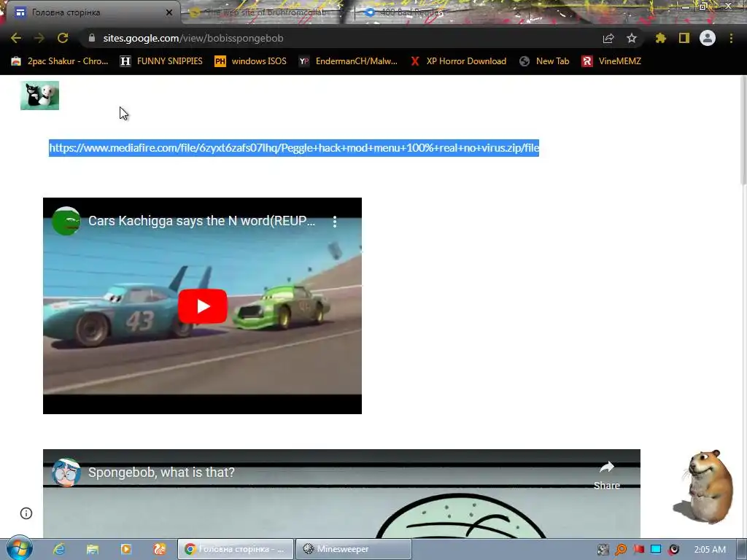The height and width of the screenshot is (560, 747).
Task: Select Chrome Головна сторінка taskbar button
Action: [236, 549]
